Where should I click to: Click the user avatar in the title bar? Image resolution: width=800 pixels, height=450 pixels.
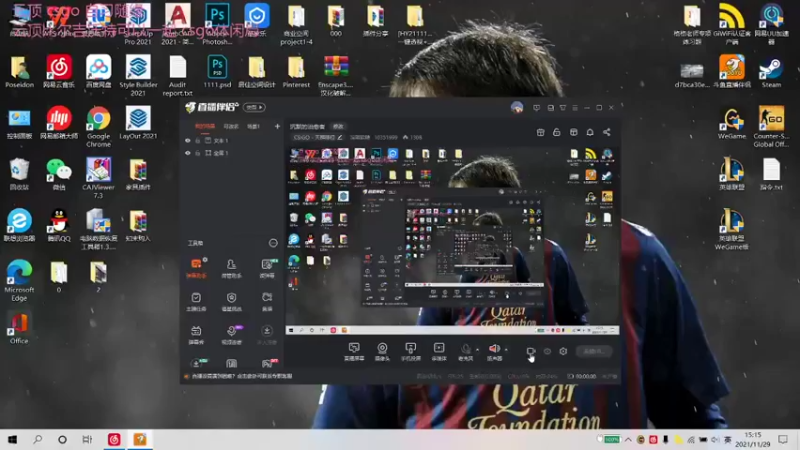517,108
